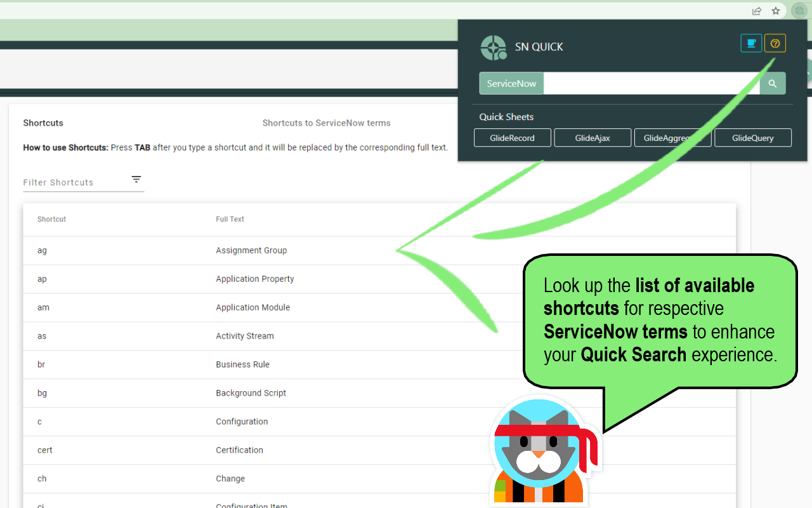The image size is (812, 508).
Task: Select the 'am' shortcut cell
Action: coord(43,307)
